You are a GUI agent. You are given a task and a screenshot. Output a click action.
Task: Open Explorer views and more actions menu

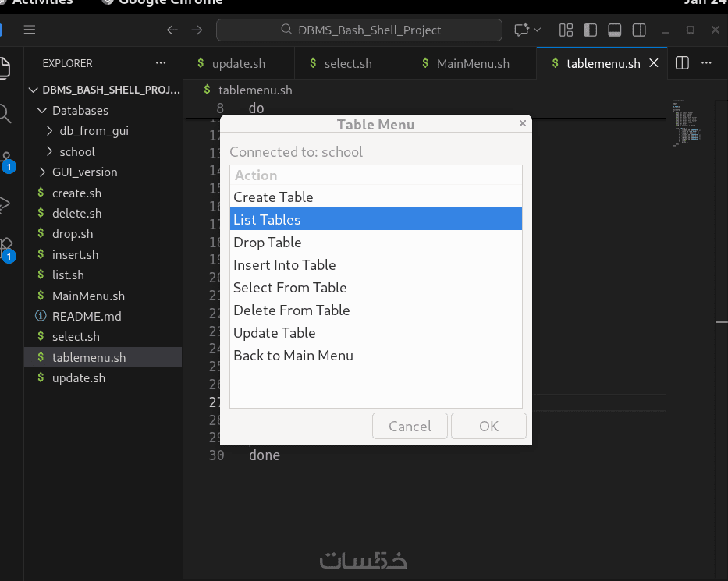coord(161,63)
